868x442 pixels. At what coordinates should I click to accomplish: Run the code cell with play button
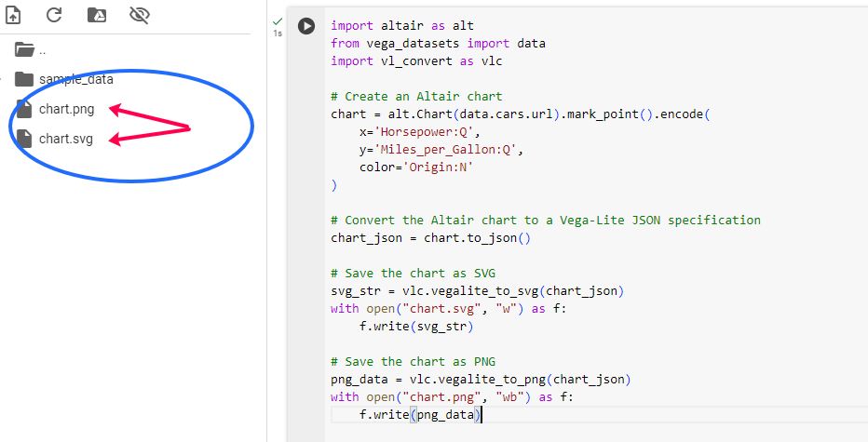[x=306, y=26]
